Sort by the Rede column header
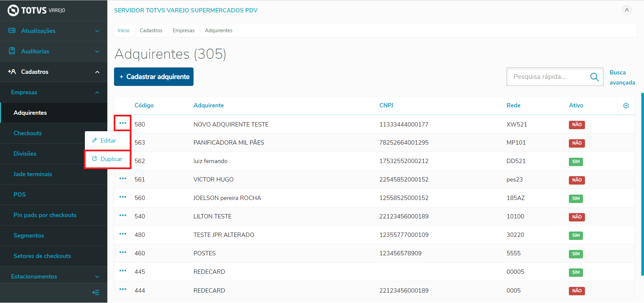Image resolution: width=644 pixels, height=303 pixels. pyautogui.click(x=514, y=105)
